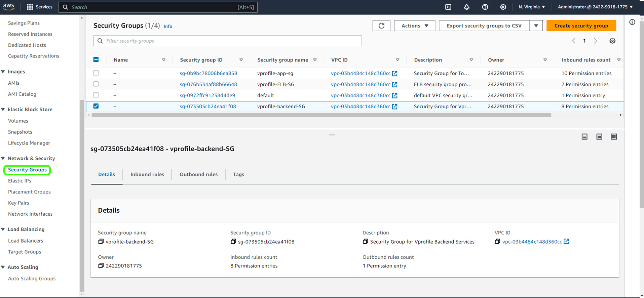Select the vprofile-ELB-SG row checkbox
This screenshot has height=298, width=644.
(96, 84)
